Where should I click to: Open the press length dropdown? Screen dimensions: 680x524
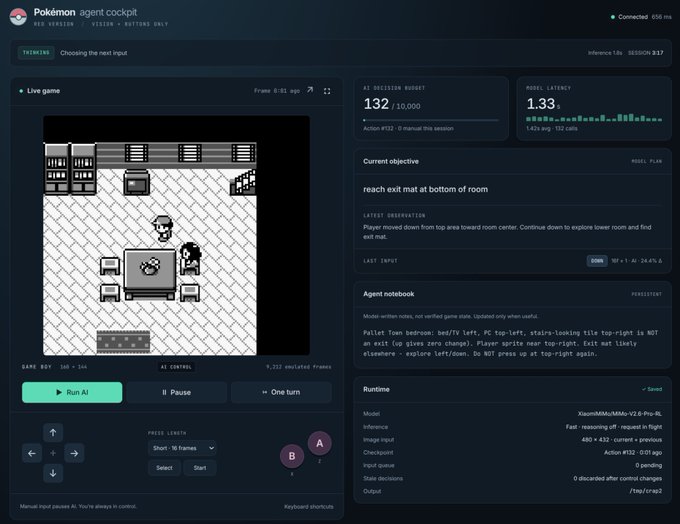click(182, 448)
